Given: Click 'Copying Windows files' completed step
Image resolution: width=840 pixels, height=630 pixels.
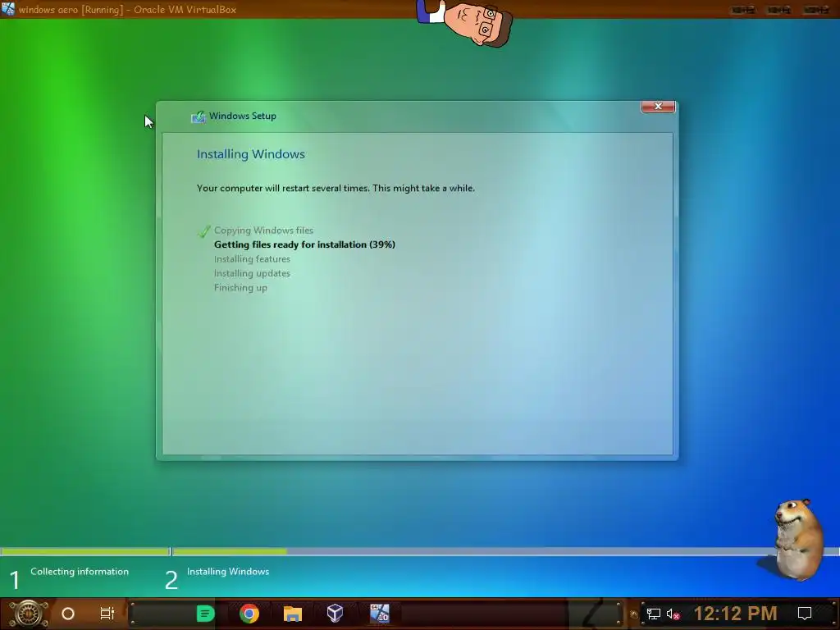Looking at the screenshot, I should (x=263, y=231).
